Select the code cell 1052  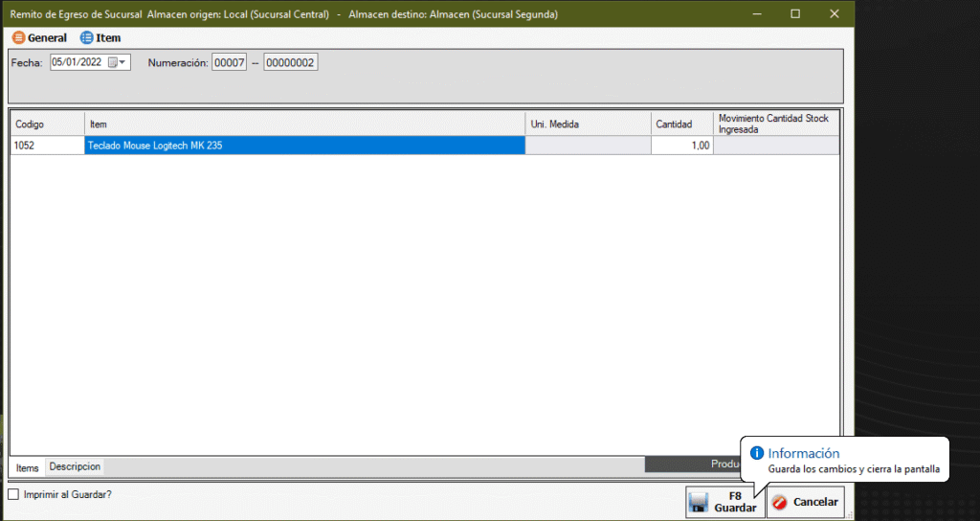coord(47,146)
